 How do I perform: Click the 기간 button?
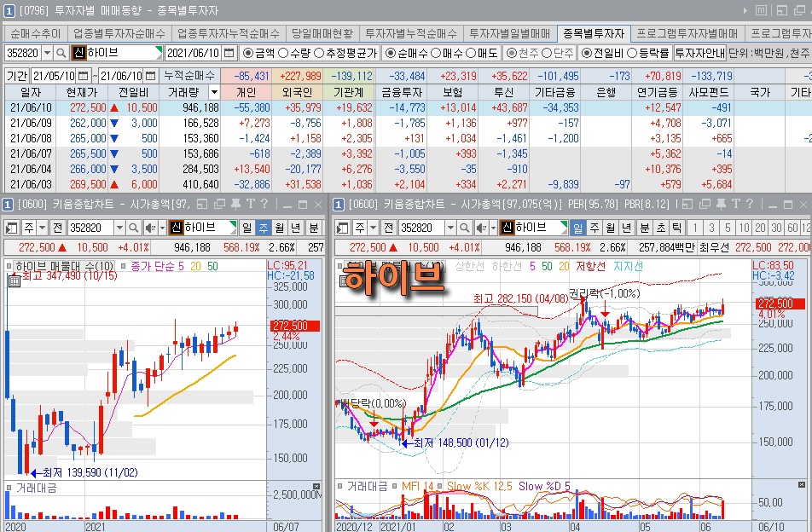click(17, 76)
